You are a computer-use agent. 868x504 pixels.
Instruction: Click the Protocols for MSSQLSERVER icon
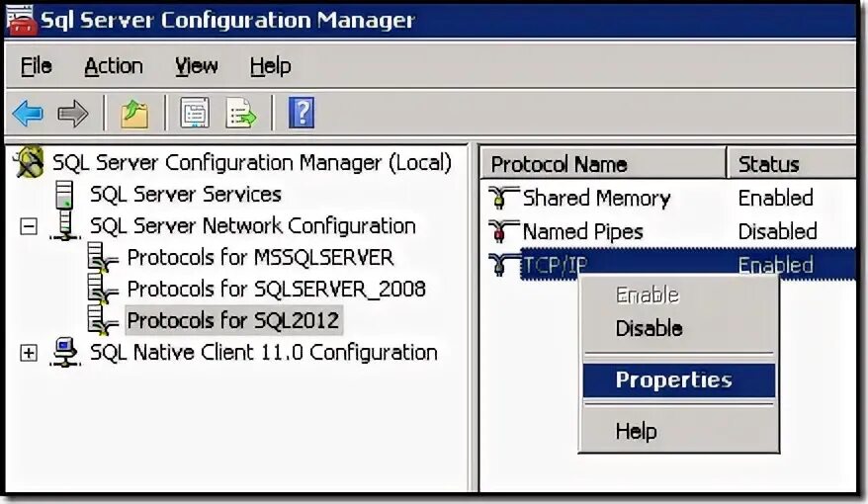coord(103,257)
